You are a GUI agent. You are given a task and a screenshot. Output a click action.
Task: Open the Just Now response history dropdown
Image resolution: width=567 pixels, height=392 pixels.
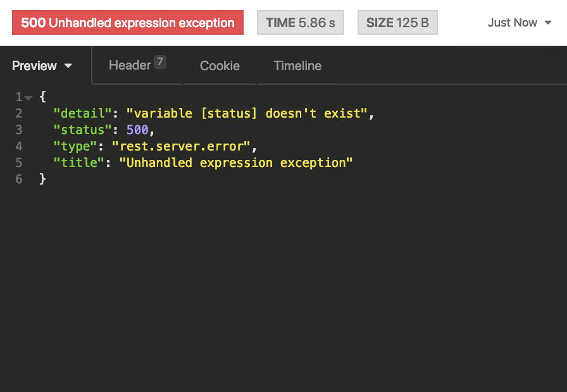[x=520, y=23]
